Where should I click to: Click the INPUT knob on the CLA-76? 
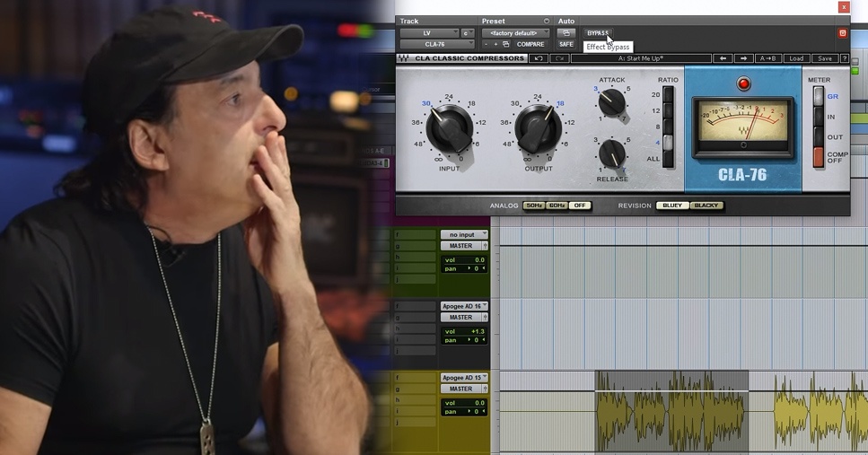(x=449, y=129)
